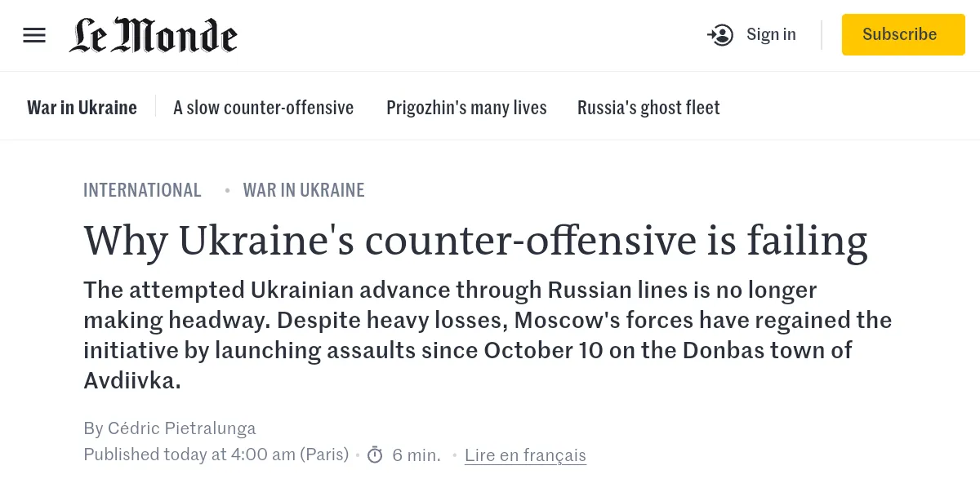Click the Sign in text link

771,34
